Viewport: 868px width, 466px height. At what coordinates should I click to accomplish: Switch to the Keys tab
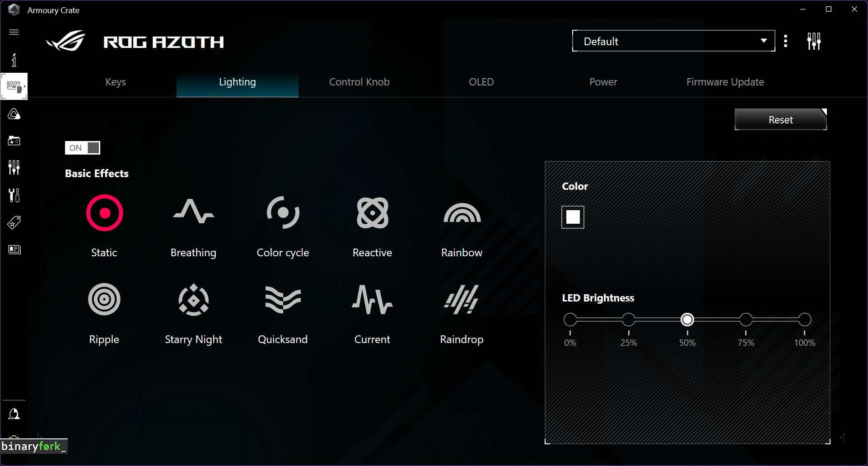click(116, 82)
